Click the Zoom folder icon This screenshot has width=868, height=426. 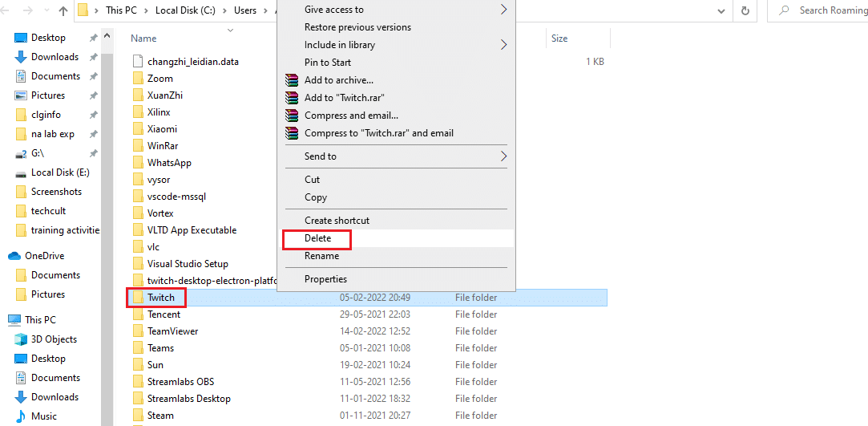[138, 79]
